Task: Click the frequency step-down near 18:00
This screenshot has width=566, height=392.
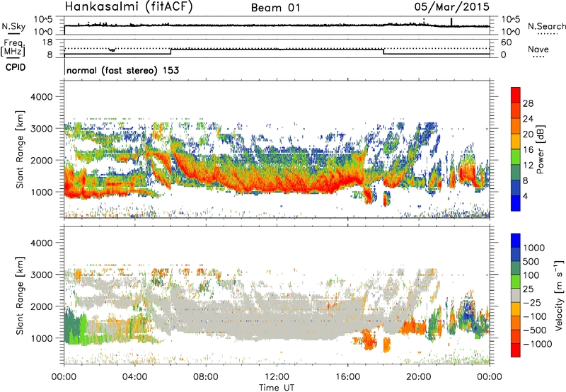Action: (x=383, y=52)
